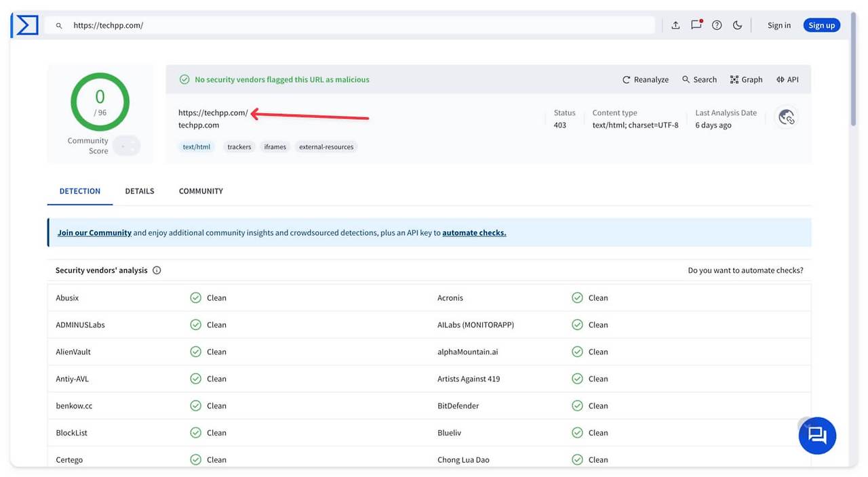Click the Status 403 value
The width and height of the screenshot is (868, 477).
click(560, 125)
